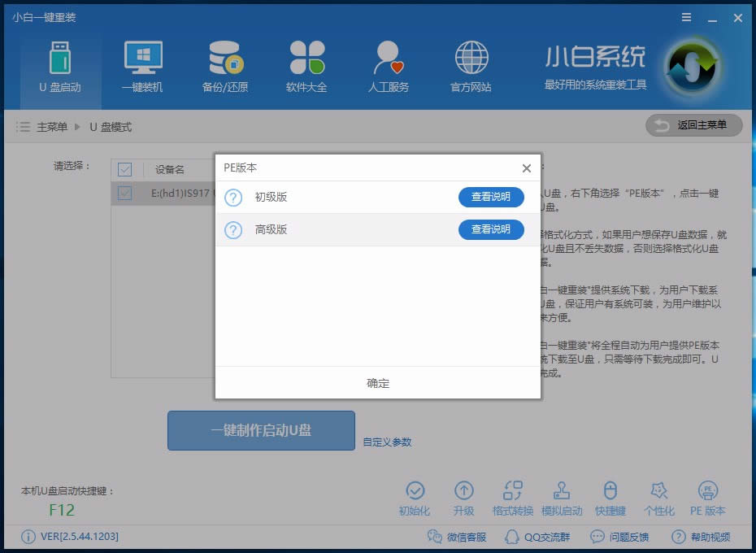This screenshot has height=553, width=756.
Task: Open the 快捷键 shortcut key lookup
Action: [x=611, y=497]
